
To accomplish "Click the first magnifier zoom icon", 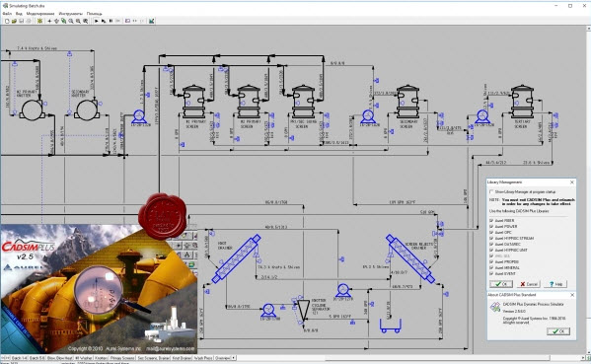I will [x=71, y=21].
